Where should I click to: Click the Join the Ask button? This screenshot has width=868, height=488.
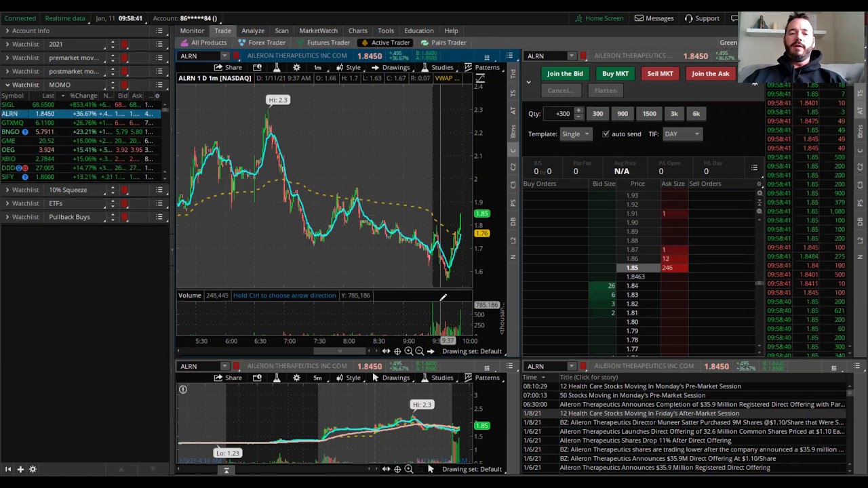tap(710, 74)
